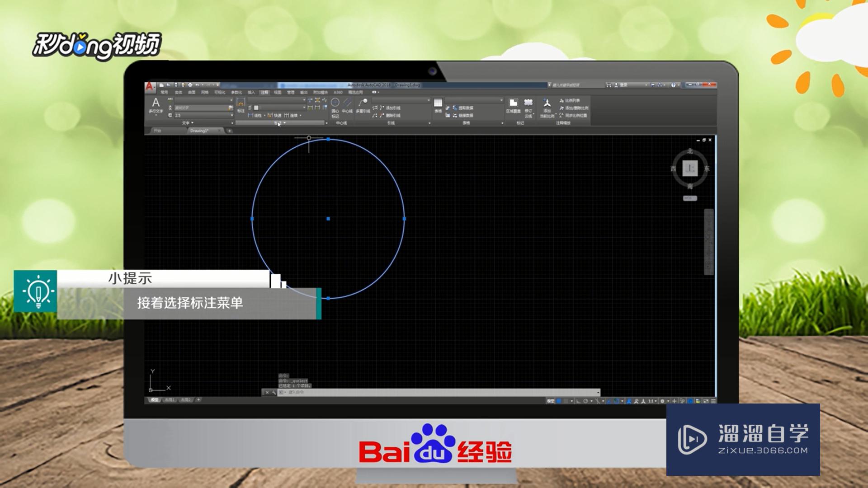Open the 插入 Insert ribbon tab

click(x=251, y=92)
